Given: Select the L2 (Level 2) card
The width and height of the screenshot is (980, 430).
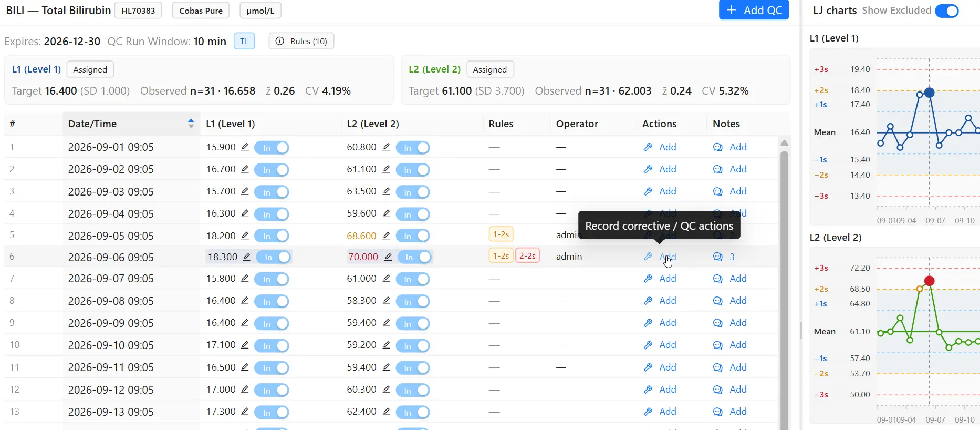Looking at the screenshot, I should tap(596, 80).
